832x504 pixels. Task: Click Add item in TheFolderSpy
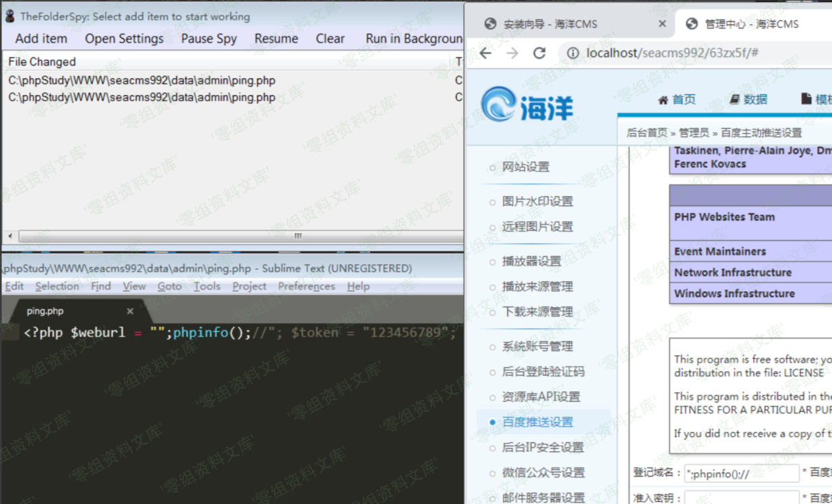pyautogui.click(x=41, y=39)
